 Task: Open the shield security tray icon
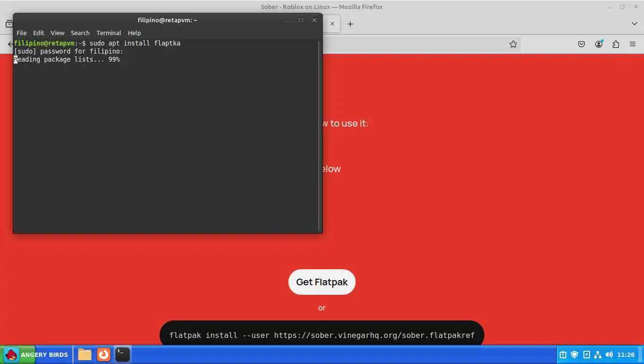pyautogui.click(x=574, y=355)
